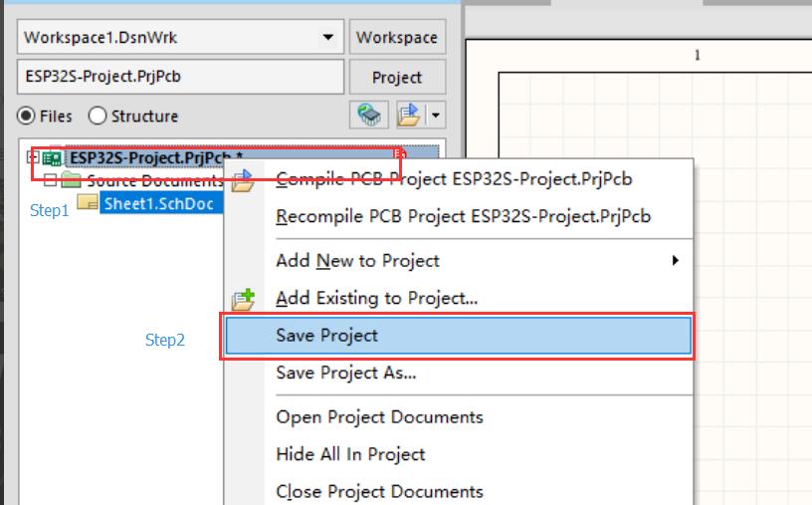The width and height of the screenshot is (812, 505).
Task: Click column 1 header on schematic sheet
Action: pyautogui.click(x=697, y=55)
